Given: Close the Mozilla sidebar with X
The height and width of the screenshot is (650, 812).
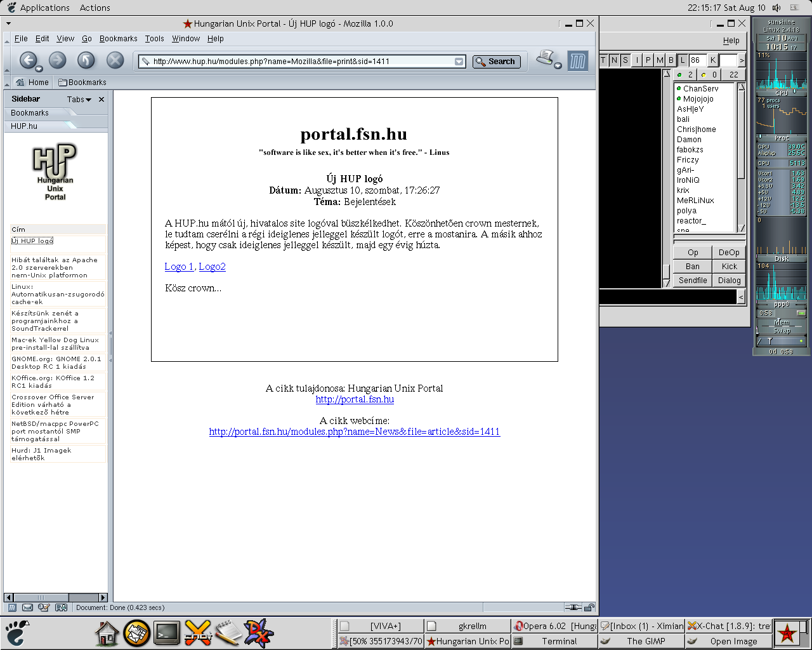Looking at the screenshot, I should [x=101, y=100].
